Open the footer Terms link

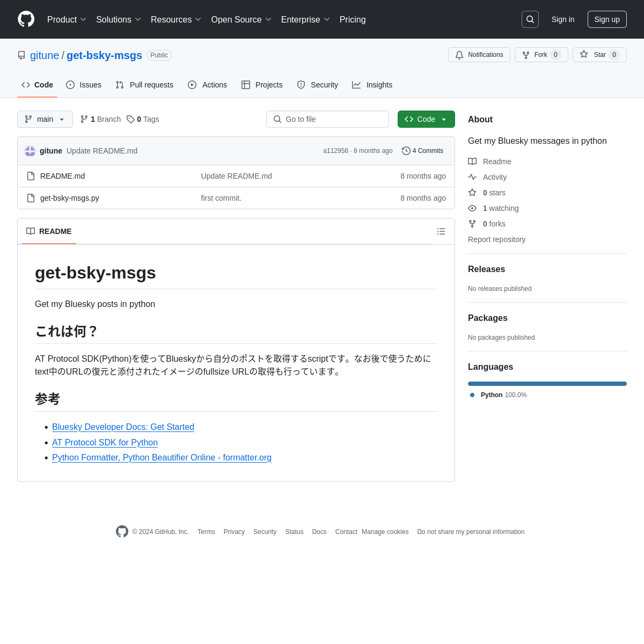click(206, 532)
